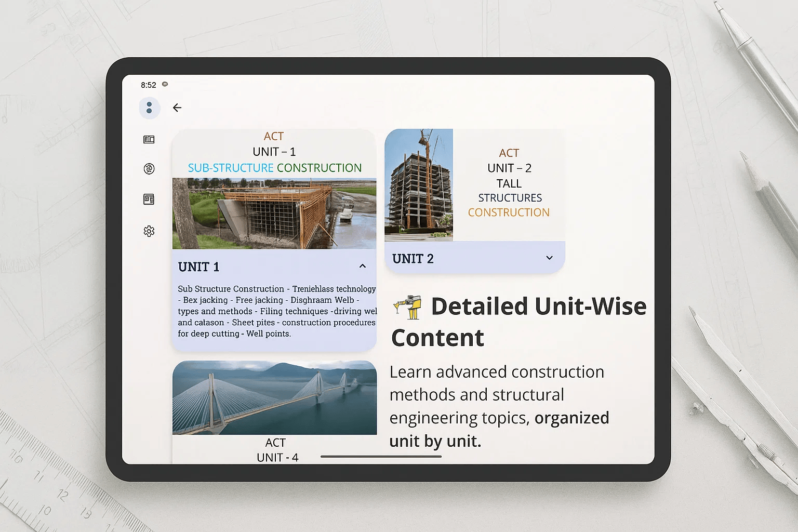Click the back arrow at the top
Screen dimensions: 798x532
pos(177,108)
